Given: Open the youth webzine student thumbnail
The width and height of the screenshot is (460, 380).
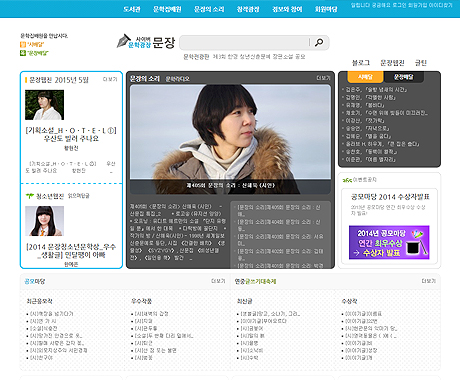Looking at the screenshot, I should coord(44,221).
